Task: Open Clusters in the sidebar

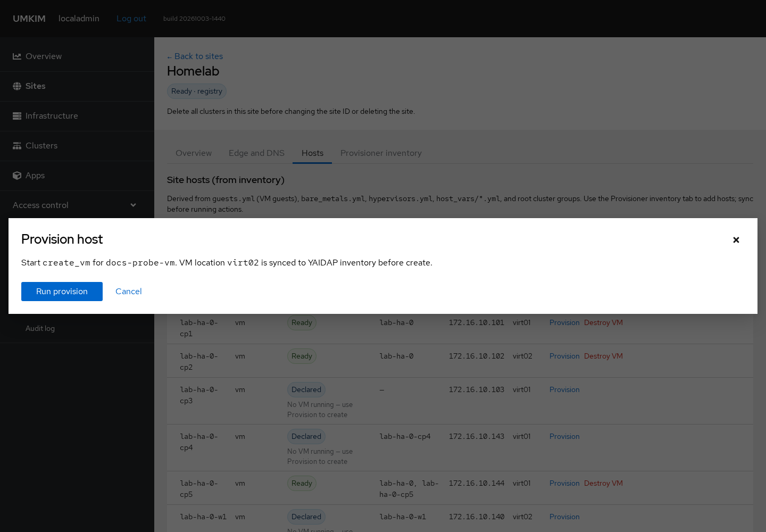Action: 77,146
